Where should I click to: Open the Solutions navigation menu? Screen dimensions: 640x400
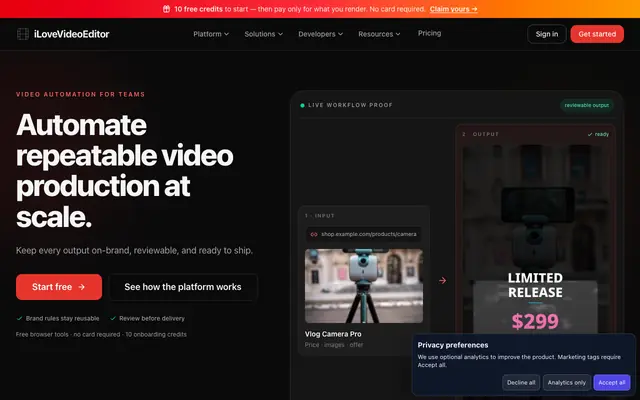(x=264, y=34)
